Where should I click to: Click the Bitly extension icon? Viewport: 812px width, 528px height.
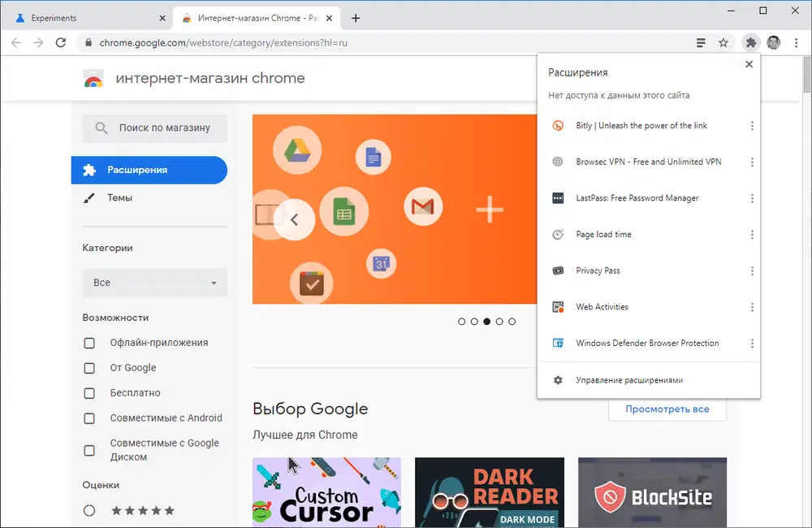(x=558, y=125)
